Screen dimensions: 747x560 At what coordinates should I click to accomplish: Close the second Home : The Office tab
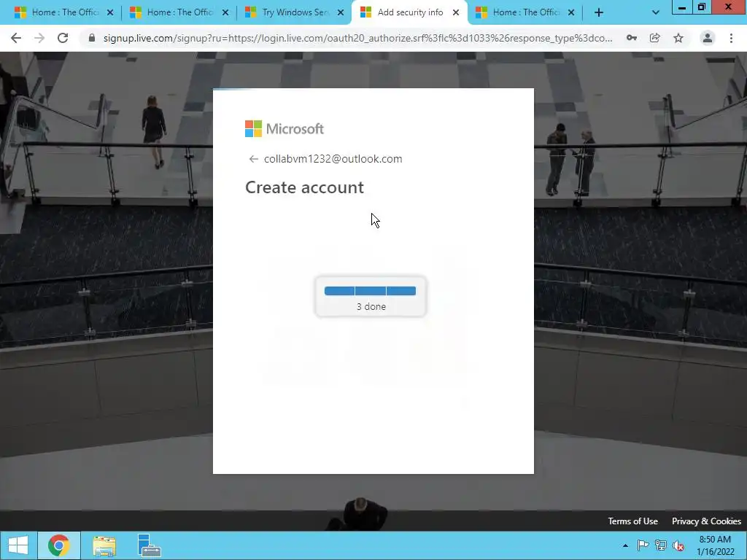(x=225, y=13)
